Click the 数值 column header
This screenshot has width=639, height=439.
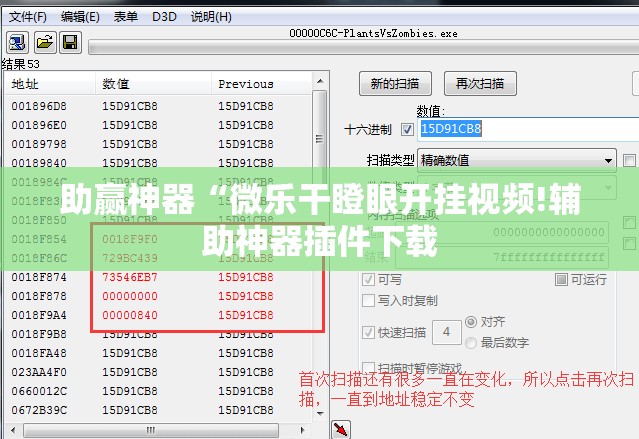(x=154, y=84)
